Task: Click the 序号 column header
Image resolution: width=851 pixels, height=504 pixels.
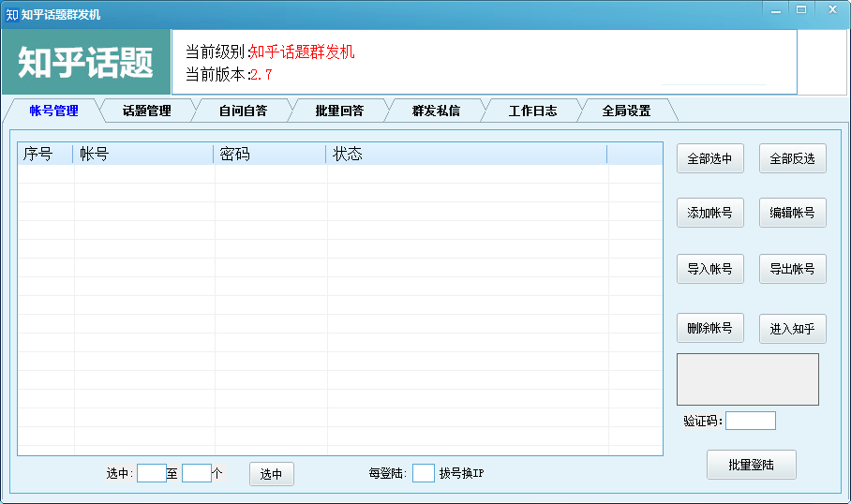Action: (x=45, y=154)
